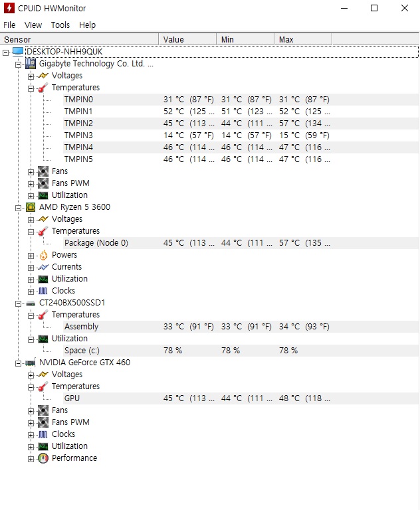420x510 pixels.
Task: Click motherboard Voltages lightning icon
Action: (x=43, y=76)
